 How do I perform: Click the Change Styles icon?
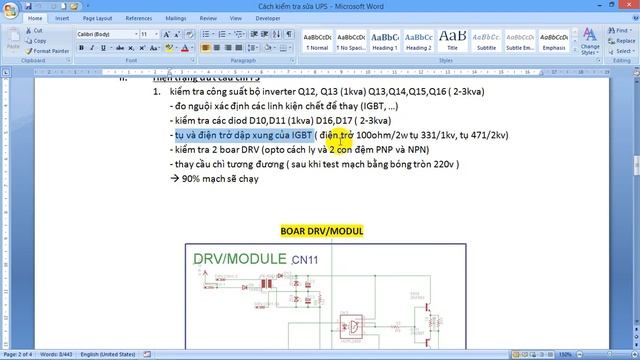[590, 42]
